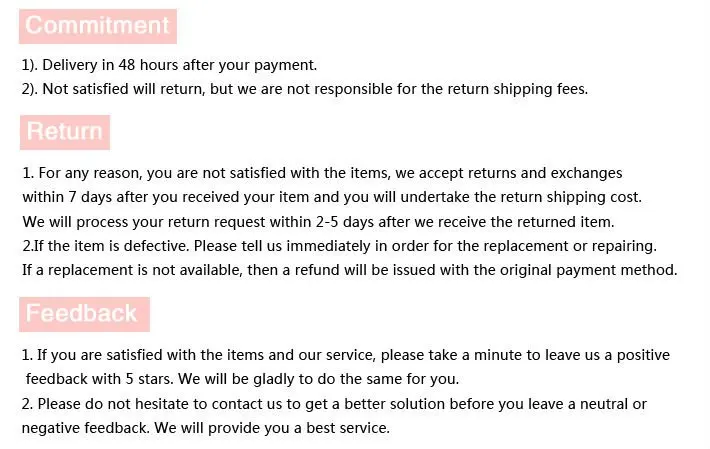The image size is (710, 449).
Task: Click the 'If the item is defective' line
Action: 340,246
